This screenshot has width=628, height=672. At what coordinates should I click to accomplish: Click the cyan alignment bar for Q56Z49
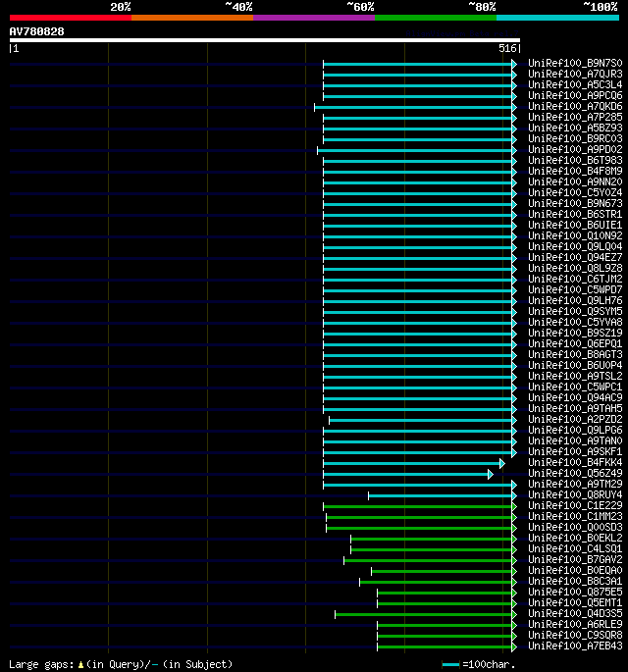408,475
